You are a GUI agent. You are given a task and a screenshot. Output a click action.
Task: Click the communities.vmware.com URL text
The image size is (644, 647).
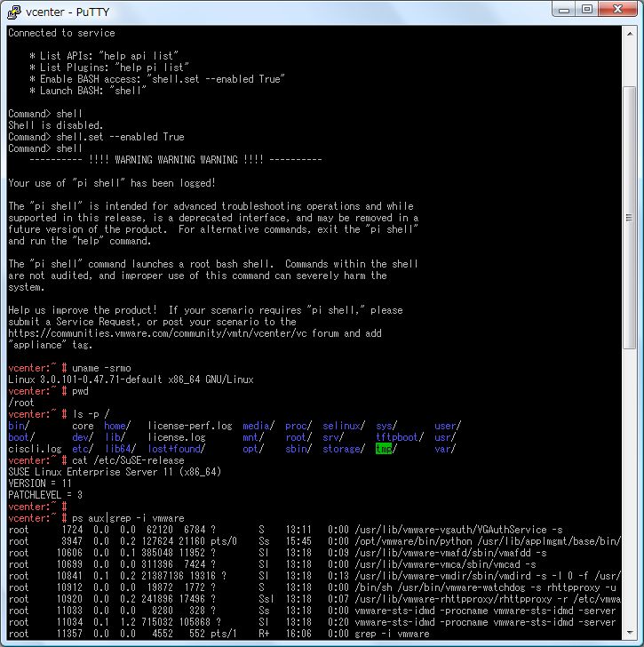coord(157,333)
